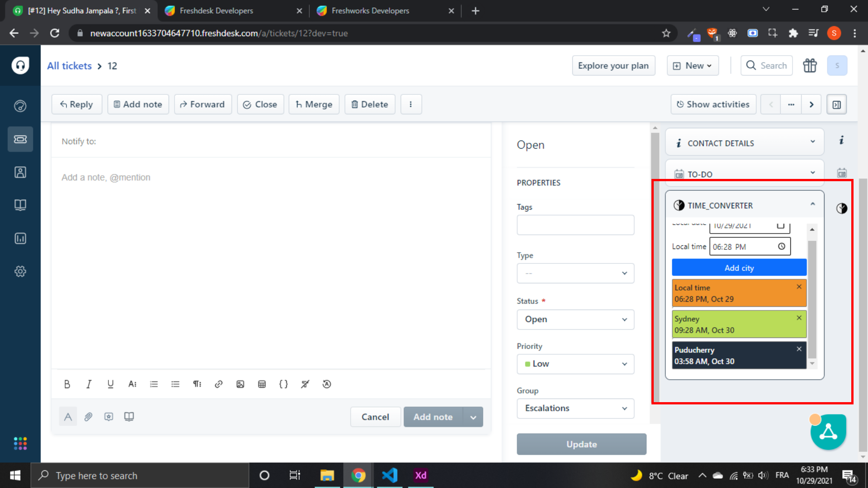Open Admin settings gear in sidebar
868x488 pixels.
point(20,271)
